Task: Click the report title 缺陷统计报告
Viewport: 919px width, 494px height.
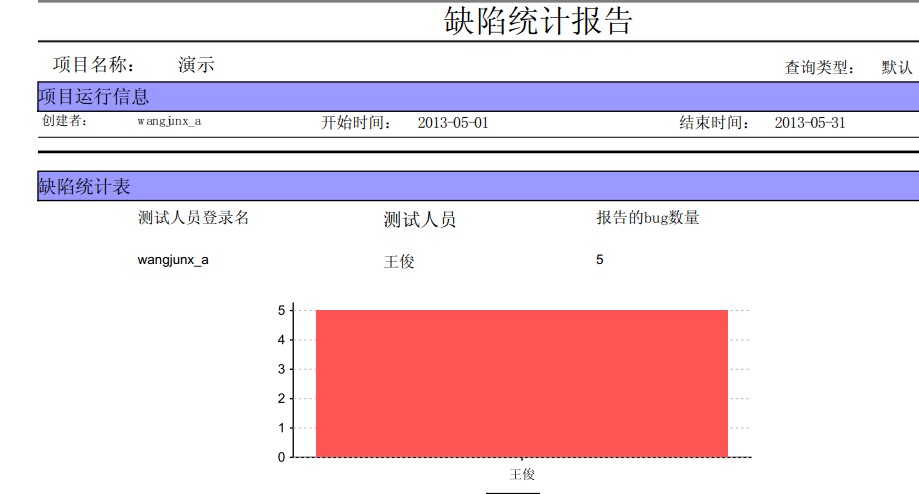Action: (x=538, y=21)
